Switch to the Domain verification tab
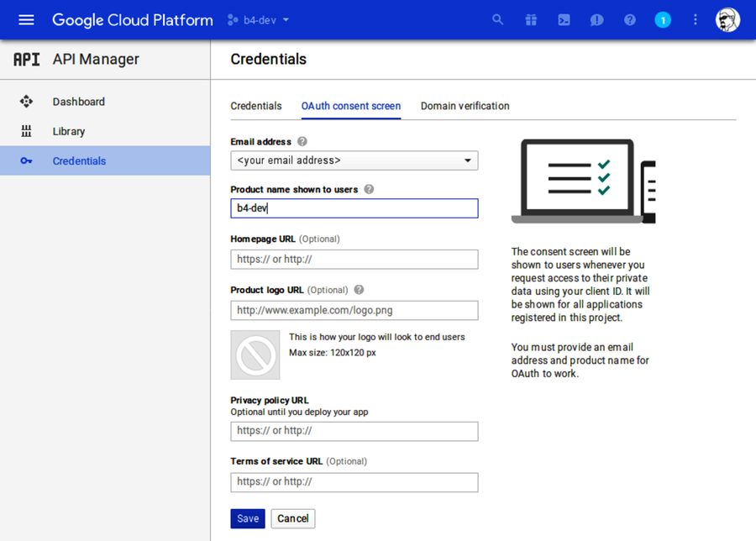This screenshot has width=756, height=541. coord(465,106)
